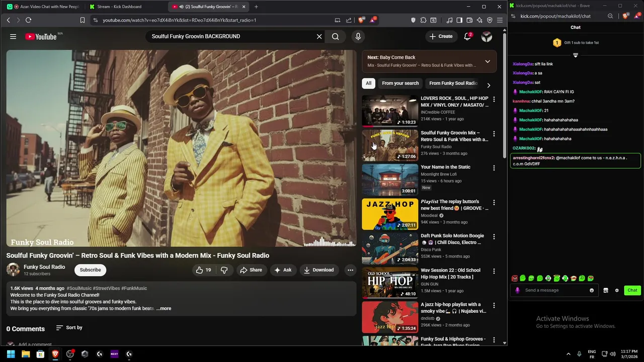
Task: Open the Sort by comments dropdown
Action: [69, 328]
